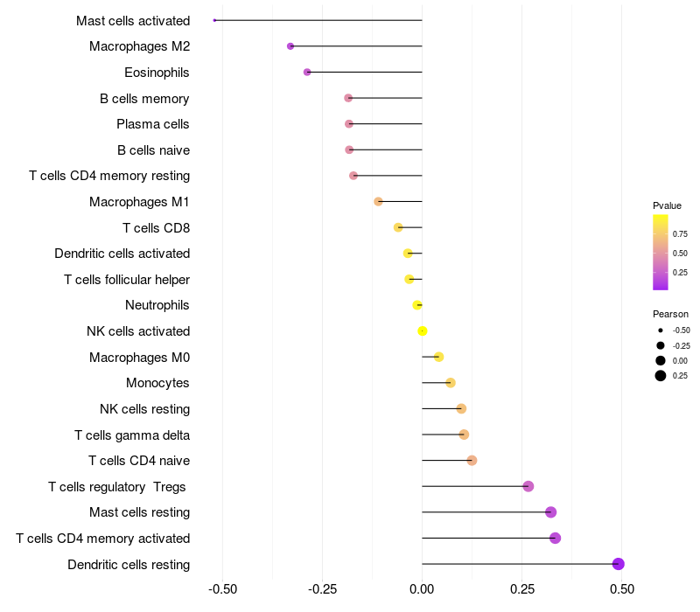Select the Monocytes row label
700x612 pixels.
[157, 383]
